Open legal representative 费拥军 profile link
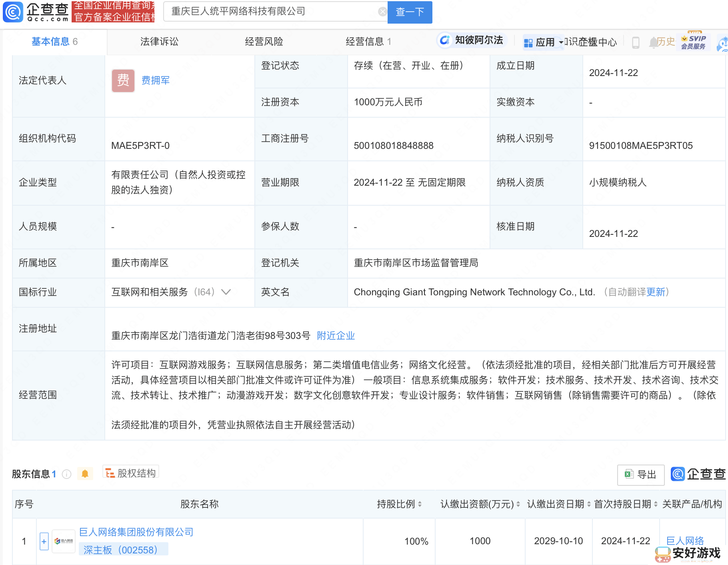The width and height of the screenshot is (728, 565). 155,80
